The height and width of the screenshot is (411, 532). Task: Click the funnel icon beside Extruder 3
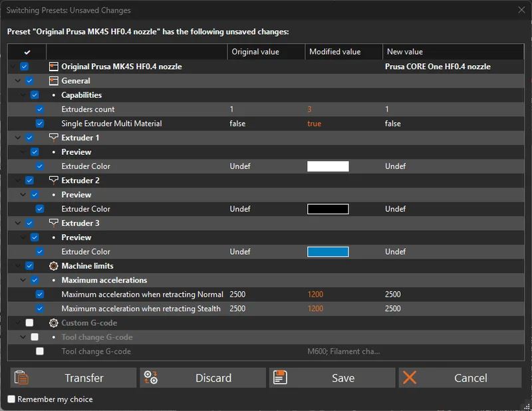(x=54, y=223)
